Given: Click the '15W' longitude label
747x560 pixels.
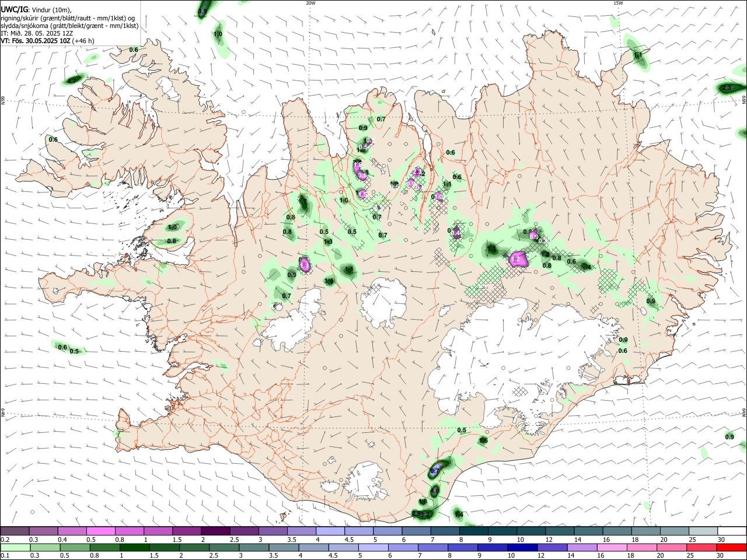Looking at the screenshot, I should tap(618, 3).
